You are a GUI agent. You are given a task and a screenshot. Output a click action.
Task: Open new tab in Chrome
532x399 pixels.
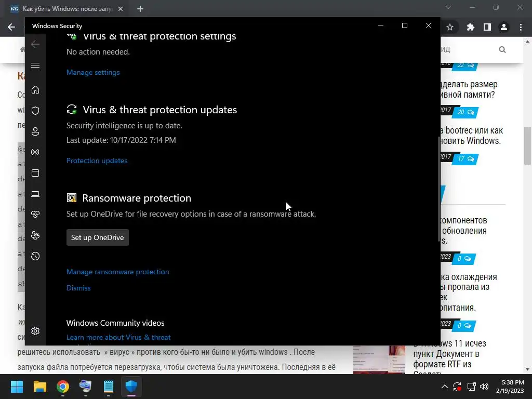(x=140, y=9)
